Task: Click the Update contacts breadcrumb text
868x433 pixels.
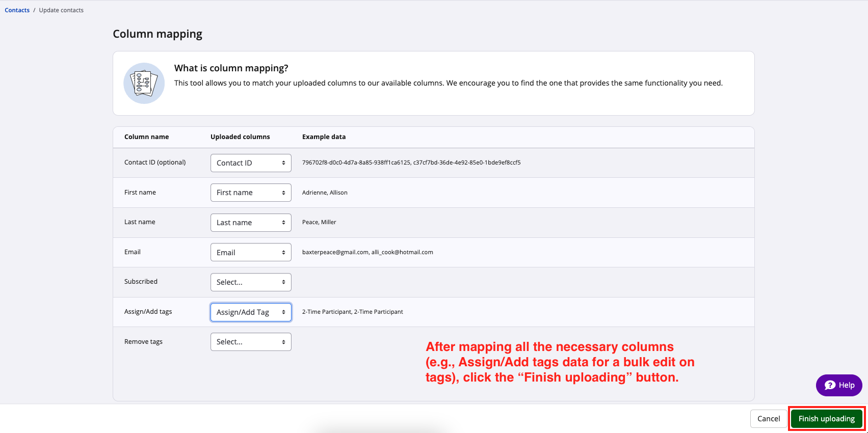Action: click(61, 10)
